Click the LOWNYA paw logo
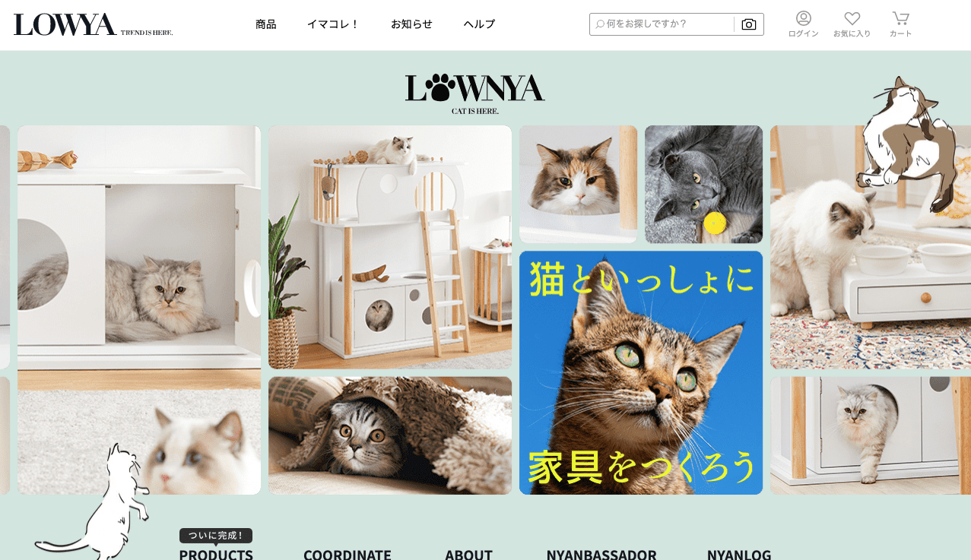The image size is (971, 560). tap(475, 93)
